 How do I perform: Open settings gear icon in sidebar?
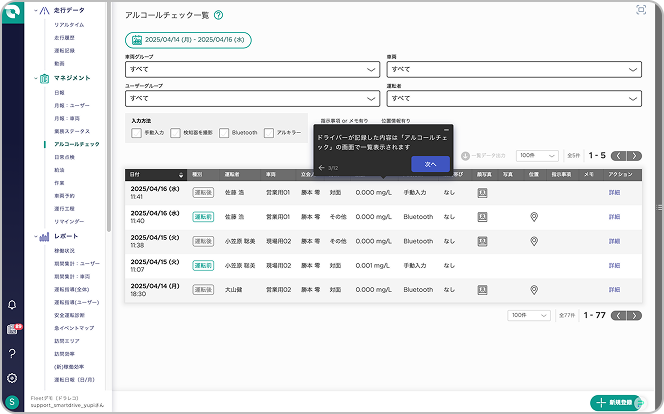coord(12,378)
